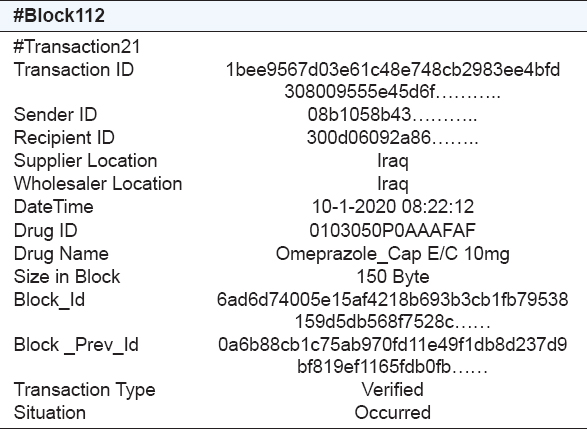Select the #Transaction21 label

[77, 47]
